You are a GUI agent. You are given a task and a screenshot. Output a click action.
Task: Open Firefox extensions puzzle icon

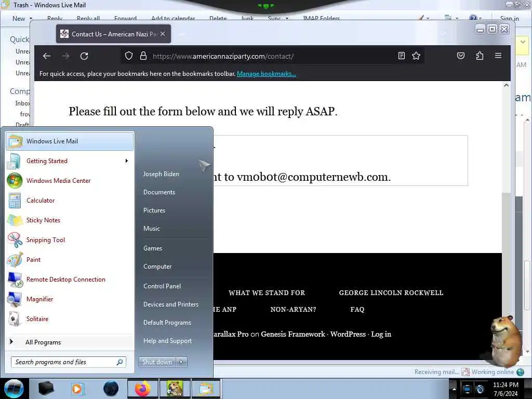480,56
